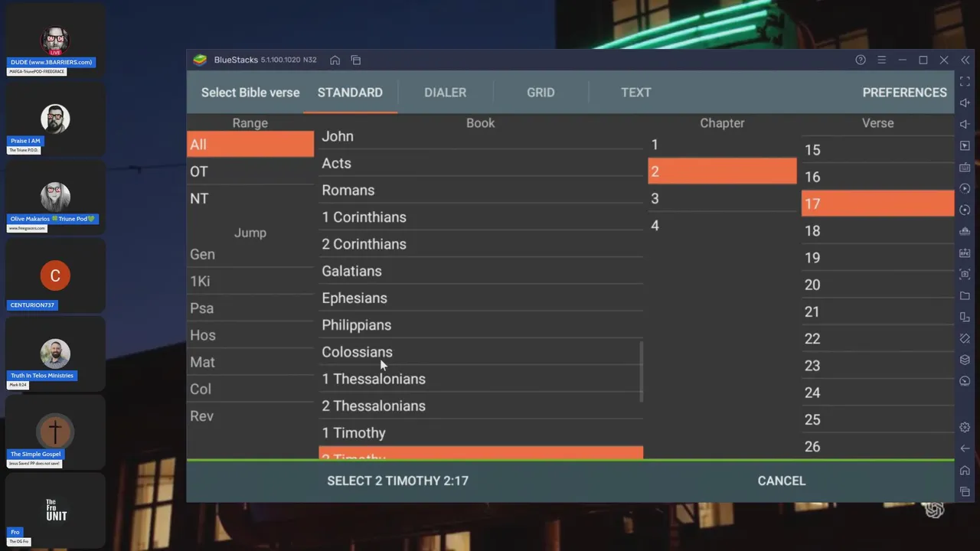Toggle eco mode gauge icon
Image resolution: width=980 pixels, height=551 pixels.
pyautogui.click(x=965, y=381)
